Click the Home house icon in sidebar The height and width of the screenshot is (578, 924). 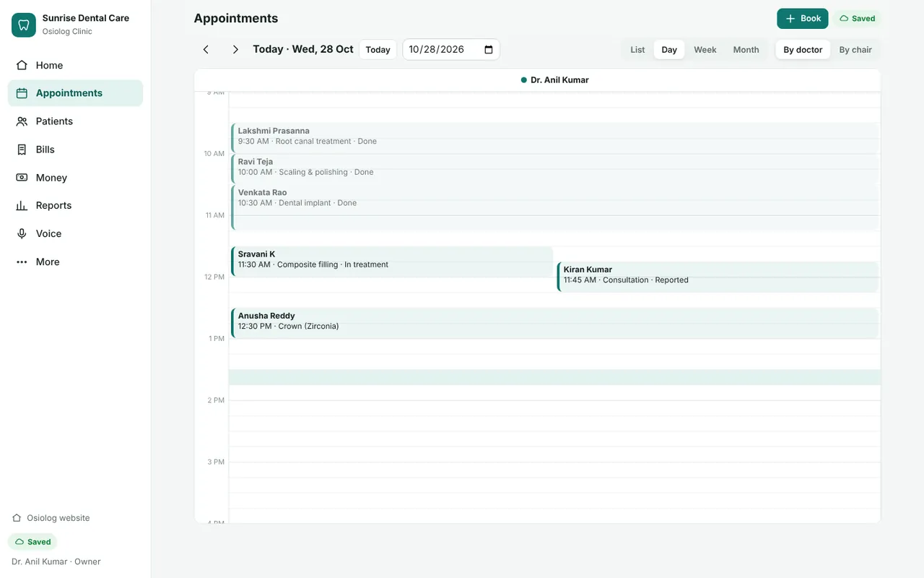[22, 65]
